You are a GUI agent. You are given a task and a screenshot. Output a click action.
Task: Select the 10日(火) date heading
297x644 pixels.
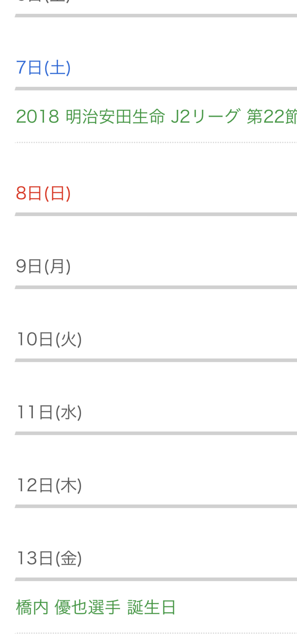point(49,339)
